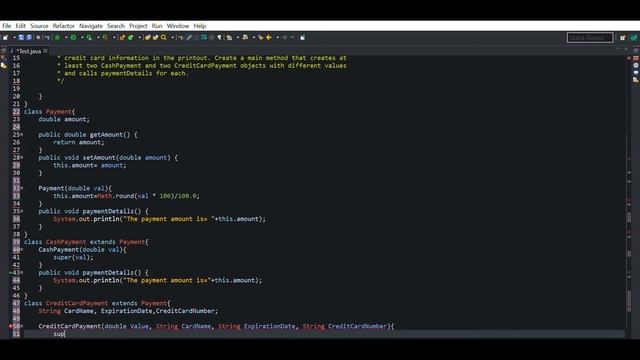The width and height of the screenshot is (640, 360).
Task: Open the File menu
Action: 7,26
